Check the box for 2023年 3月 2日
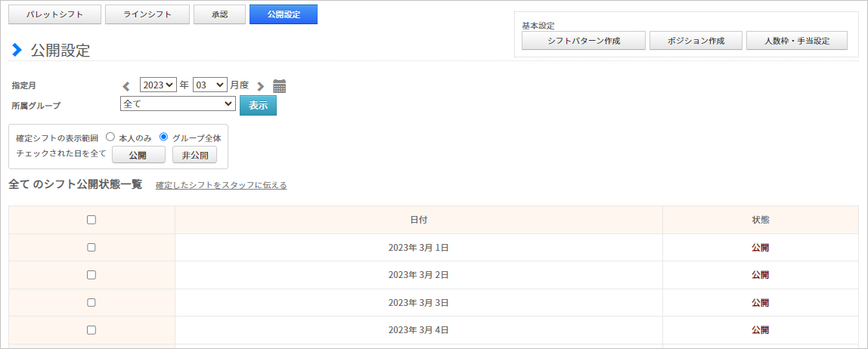The height and width of the screenshot is (349, 868). click(91, 275)
